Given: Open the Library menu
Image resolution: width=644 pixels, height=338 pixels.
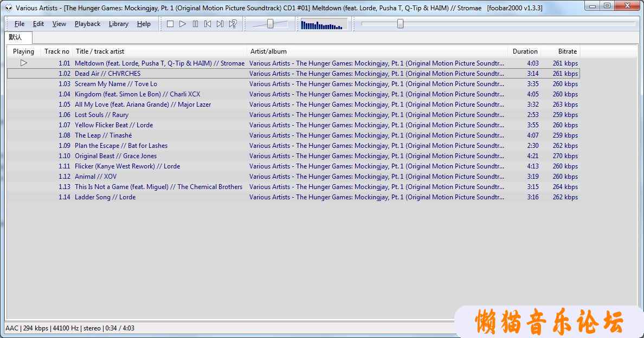Looking at the screenshot, I should coord(119,24).
